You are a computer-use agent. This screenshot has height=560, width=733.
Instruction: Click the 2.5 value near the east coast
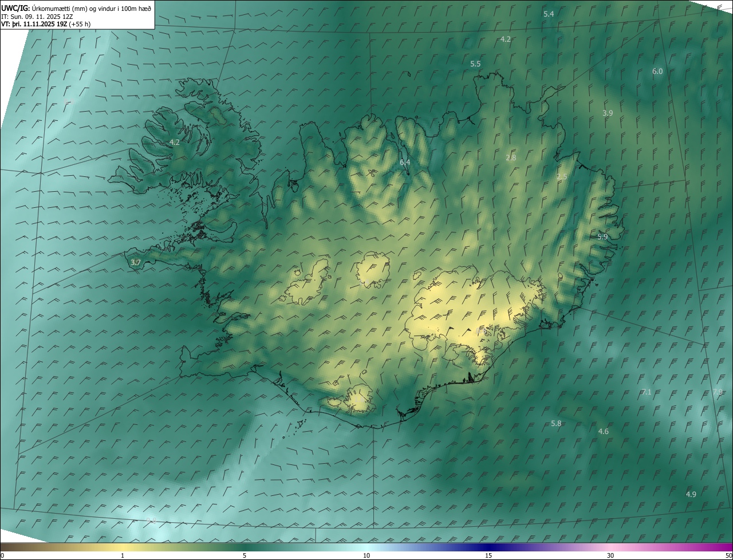point(562,177)
